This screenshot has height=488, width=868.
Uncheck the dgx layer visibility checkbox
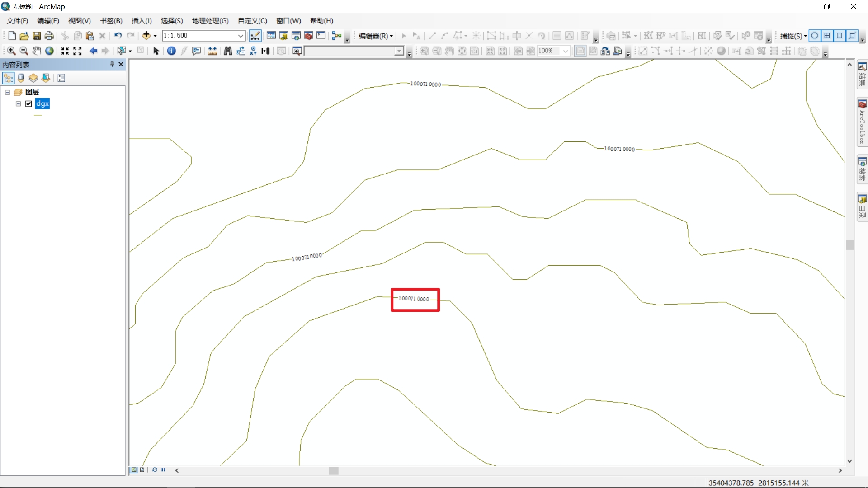[29, 104]
